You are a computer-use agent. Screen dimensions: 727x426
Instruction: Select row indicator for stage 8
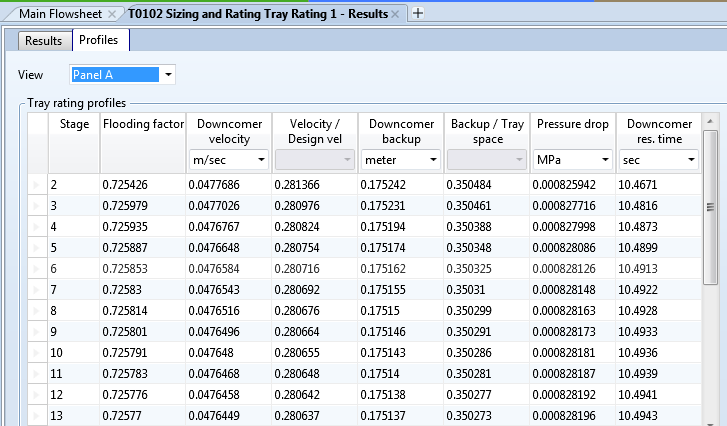pos(38,311)
